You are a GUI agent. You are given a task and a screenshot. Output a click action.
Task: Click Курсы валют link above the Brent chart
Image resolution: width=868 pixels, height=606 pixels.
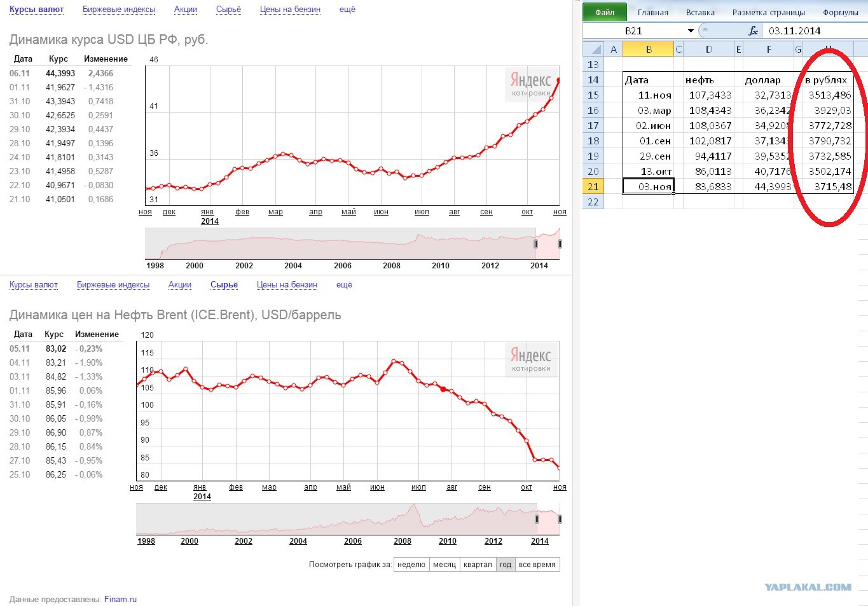(x=34, y=285)
